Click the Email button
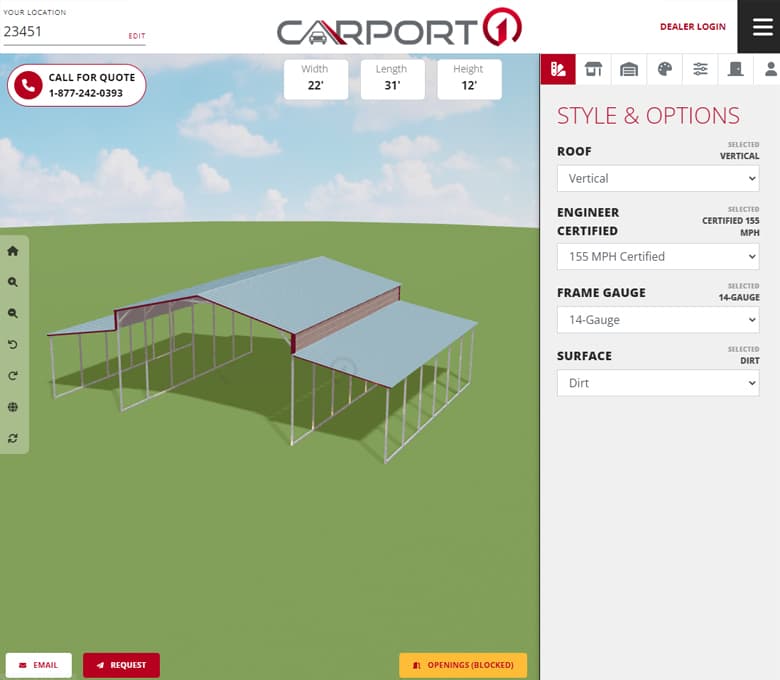Screen dimensions: 780x680 point(39,665)
